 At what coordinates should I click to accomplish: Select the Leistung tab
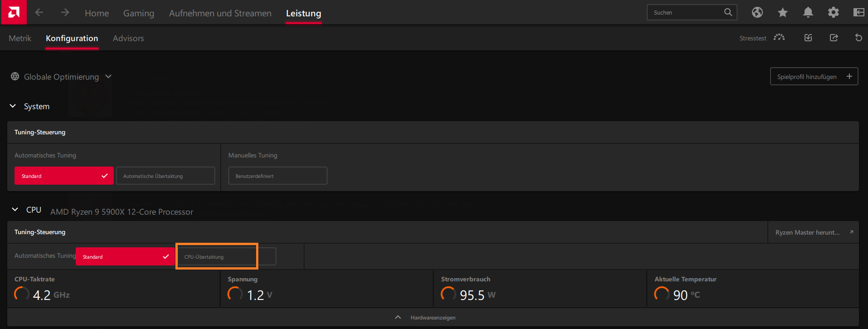point(304,13)
